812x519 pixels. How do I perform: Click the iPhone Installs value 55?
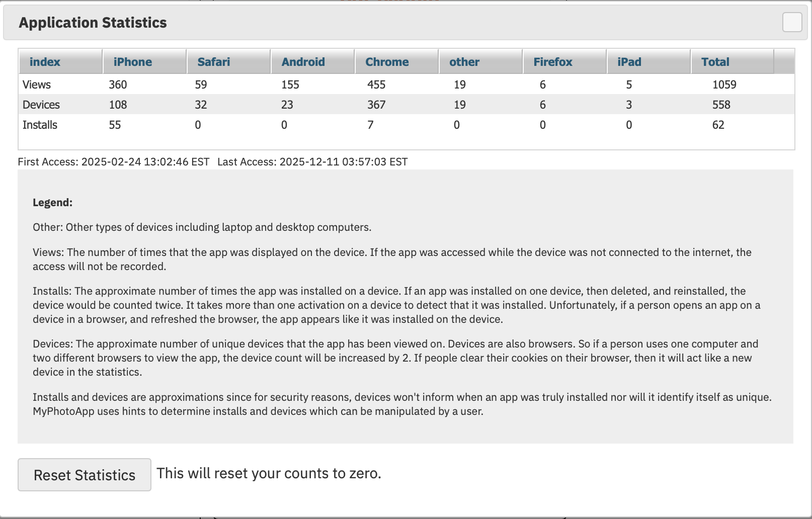coord(115,125)
